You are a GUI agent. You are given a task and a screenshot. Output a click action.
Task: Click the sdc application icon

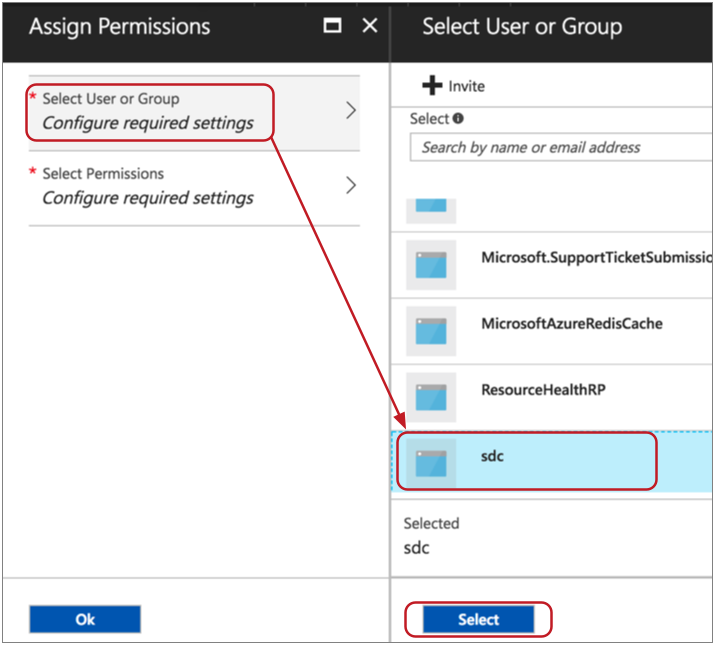click(x=431, y=463)
